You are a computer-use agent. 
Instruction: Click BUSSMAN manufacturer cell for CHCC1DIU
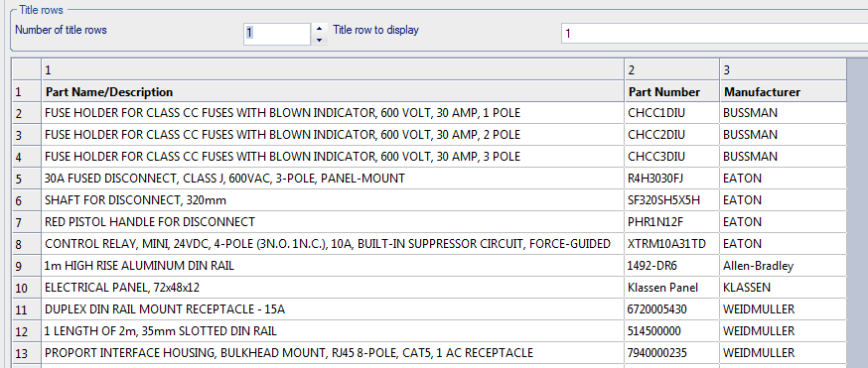point(784,113)
